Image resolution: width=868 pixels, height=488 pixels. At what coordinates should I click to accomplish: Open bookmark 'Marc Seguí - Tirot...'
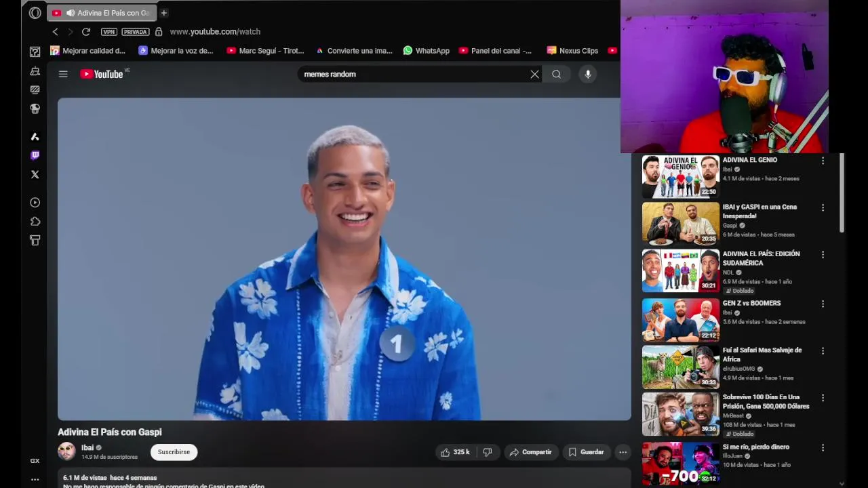[265, 51]
